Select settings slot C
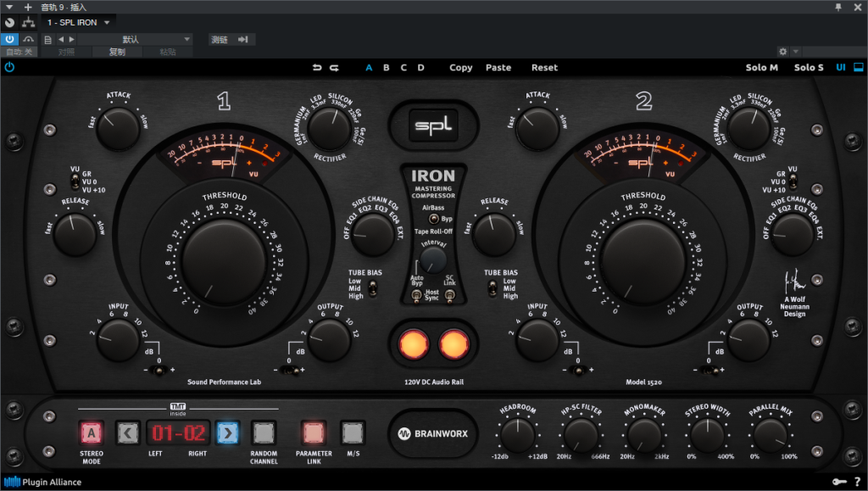 click(x=403, y=68)
